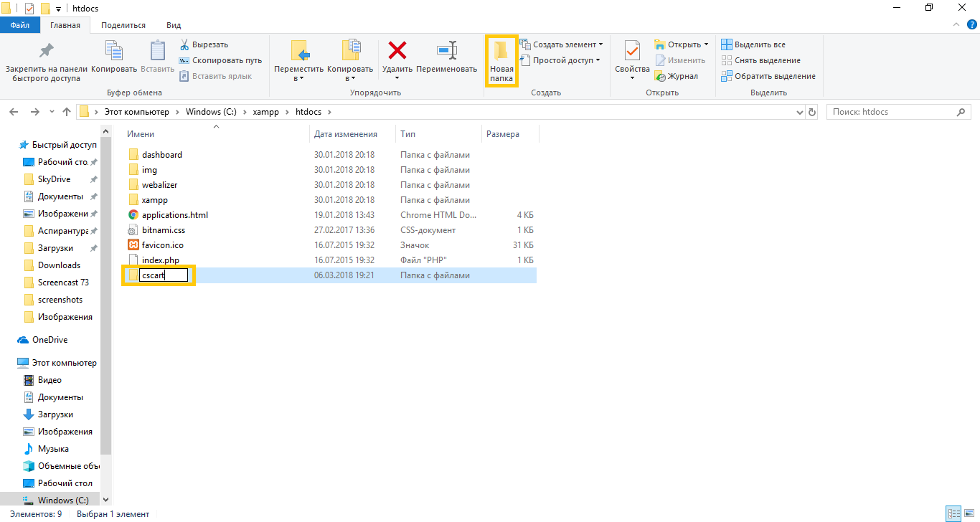Copy path of the selected item
This screenshot has height=522, width=980.
click(x=220, y=60)
